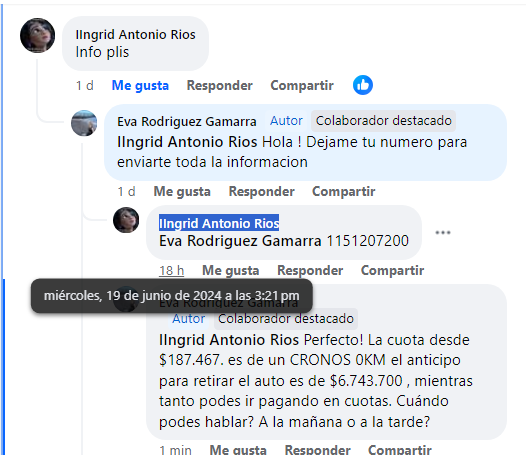Click the 'Autor' badge next to Eva's name

(x=286, y=121)
